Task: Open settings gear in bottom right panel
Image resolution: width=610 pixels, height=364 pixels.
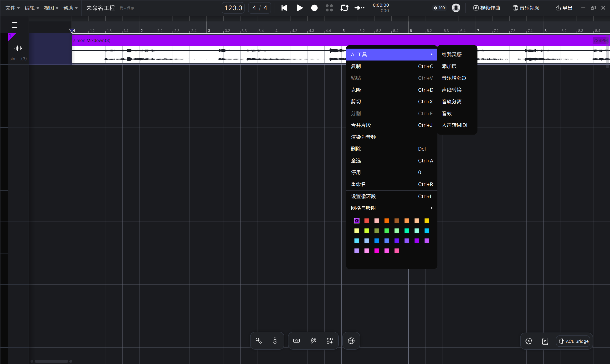Action: [x=528, y=341]
